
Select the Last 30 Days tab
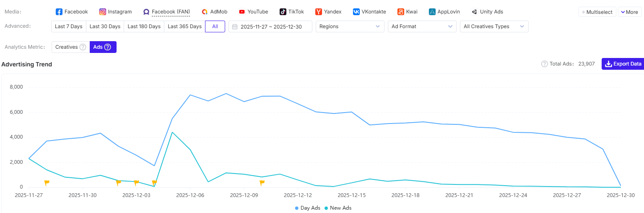point(105,26)
